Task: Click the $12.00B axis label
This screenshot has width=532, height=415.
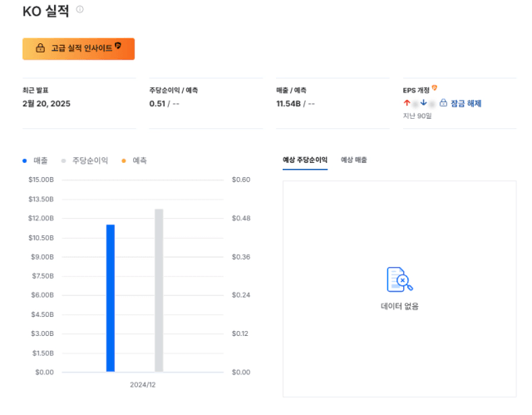Action: [x=41, y=218]
